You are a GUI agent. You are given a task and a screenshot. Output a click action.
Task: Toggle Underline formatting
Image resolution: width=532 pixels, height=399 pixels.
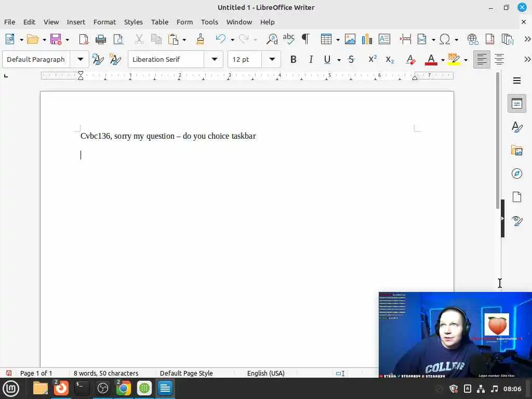(327, 60)
